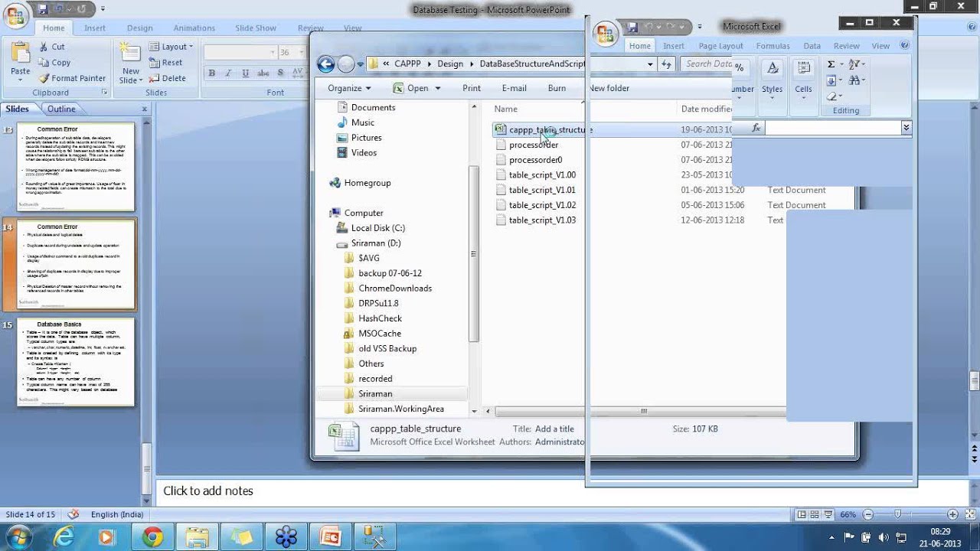Open Internet Explorer from the taskbar
The height and width of the screenshot is (551, 980).
[64, 537]
